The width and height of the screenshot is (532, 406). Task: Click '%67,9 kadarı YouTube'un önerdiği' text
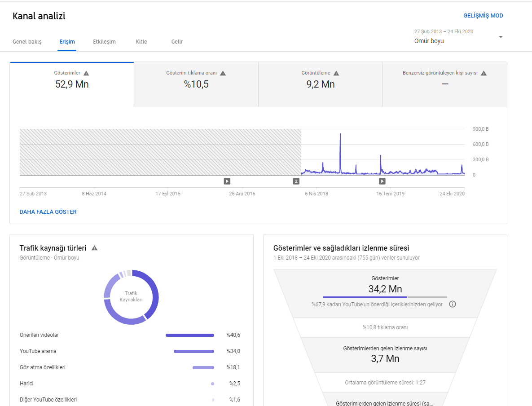pos(377,304)
